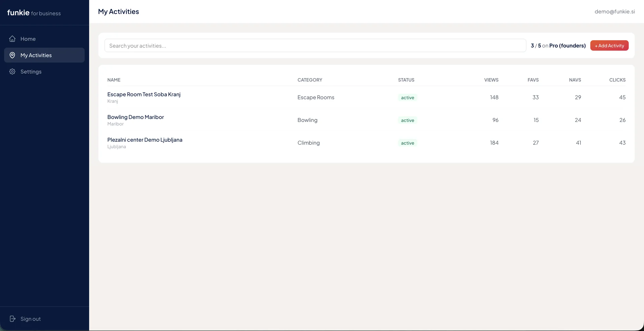This screenshot has height=331, width=644.
Task: Click the 33 favs value
Action: click(535, 97)
